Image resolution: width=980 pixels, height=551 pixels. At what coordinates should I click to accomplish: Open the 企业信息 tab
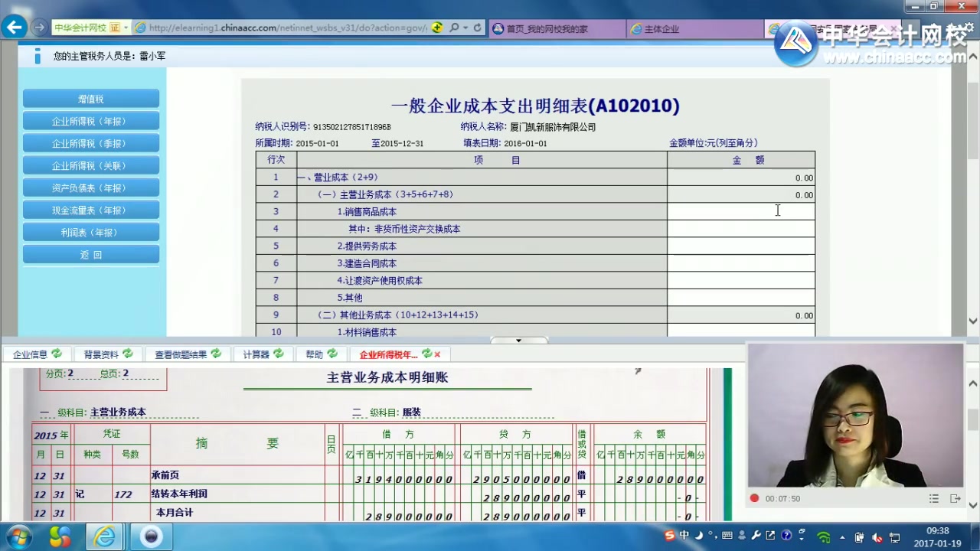[30, 354]
